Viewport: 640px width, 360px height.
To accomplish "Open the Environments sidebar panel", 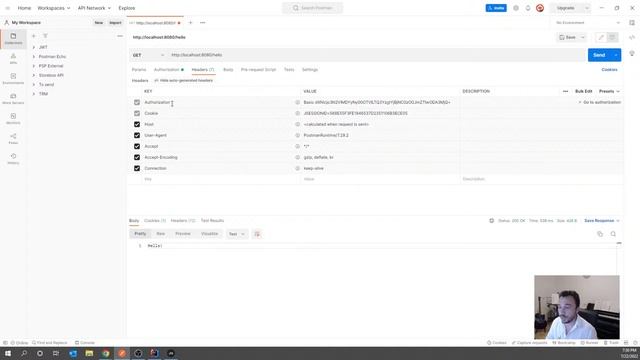I will click(13, 79).
